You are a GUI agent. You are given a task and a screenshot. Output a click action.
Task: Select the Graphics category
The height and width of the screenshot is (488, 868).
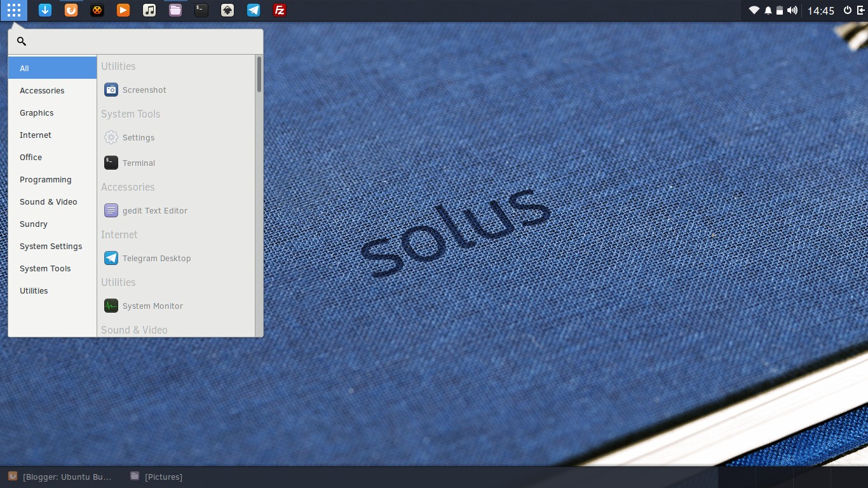[52, 112]
